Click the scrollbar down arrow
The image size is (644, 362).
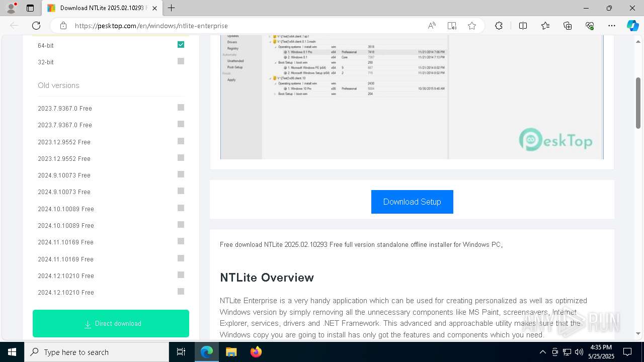(638, 333)
